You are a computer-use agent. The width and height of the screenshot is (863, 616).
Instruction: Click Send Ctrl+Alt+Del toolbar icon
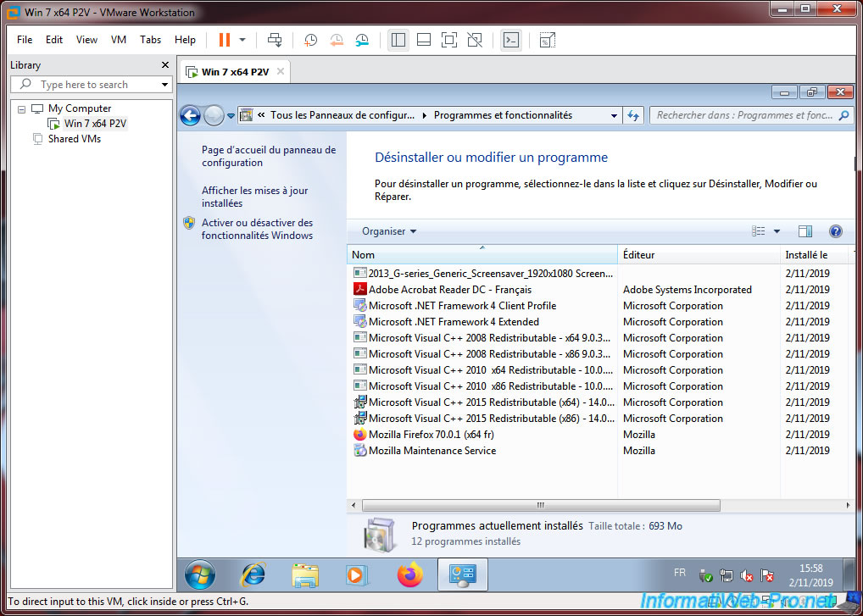click(275, 40)
